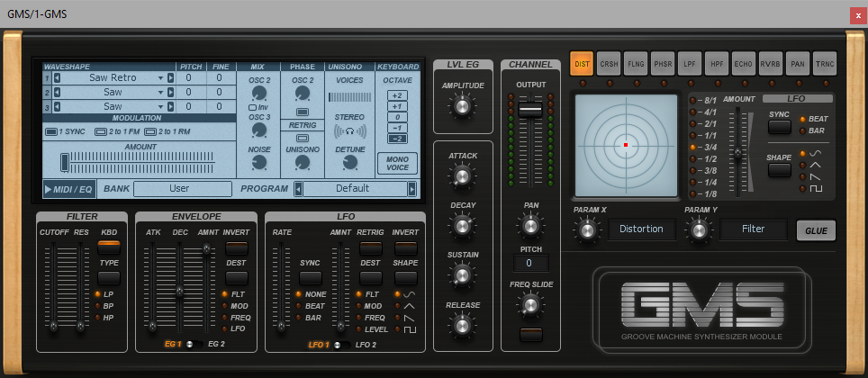This screenshot has height=378, width=868.
Task: Open the BANK User selector
Action: (x=183, y=189)
